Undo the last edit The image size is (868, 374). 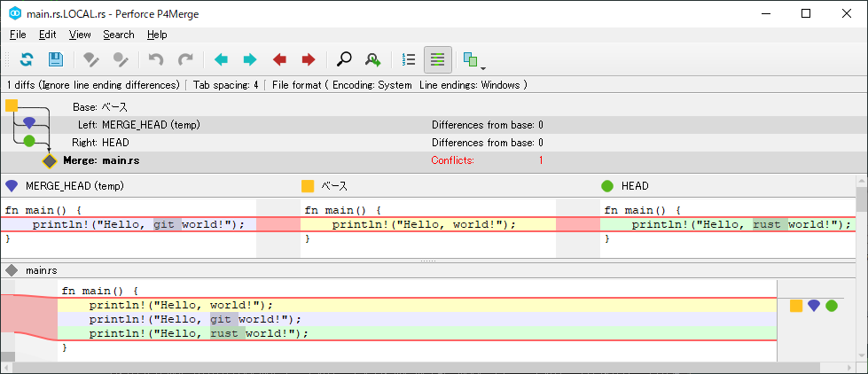coord(156,59)
